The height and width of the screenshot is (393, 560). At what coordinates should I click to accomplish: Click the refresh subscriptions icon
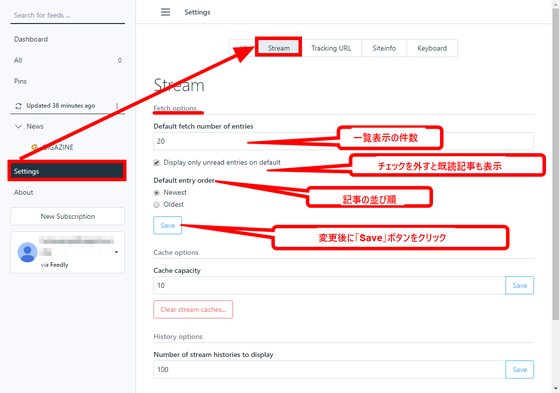tap(18, 106)
